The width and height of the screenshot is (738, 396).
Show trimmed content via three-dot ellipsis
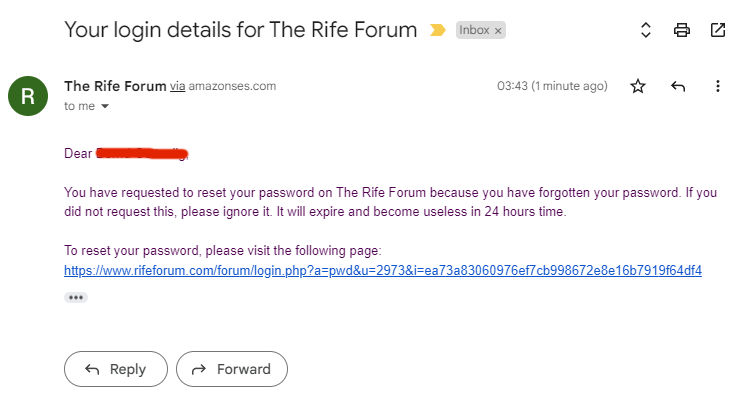tap(76, 298)
